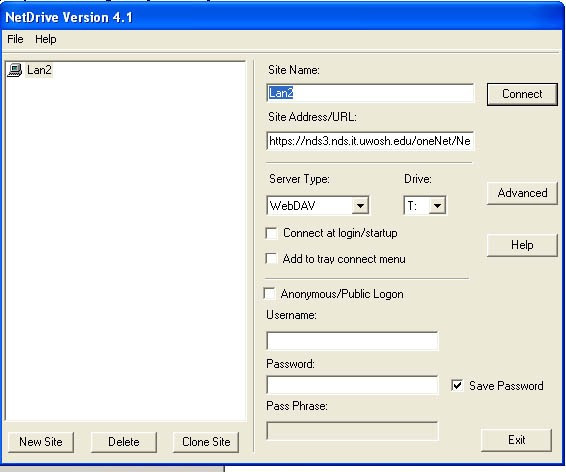Image resolution: width=566 pixels, height=472 pixels.
Task: Enable Add to tray connect menu
Action: (x=271, y=259)
